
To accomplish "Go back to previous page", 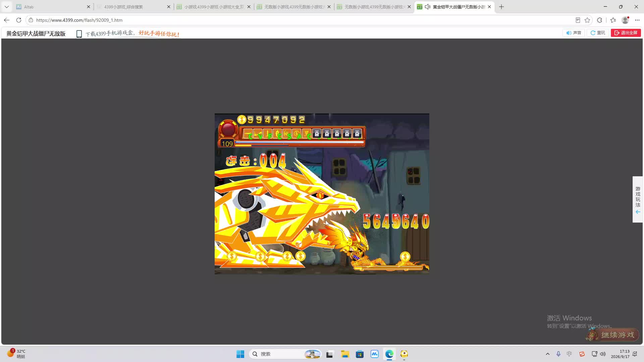I will coord(7,20).
